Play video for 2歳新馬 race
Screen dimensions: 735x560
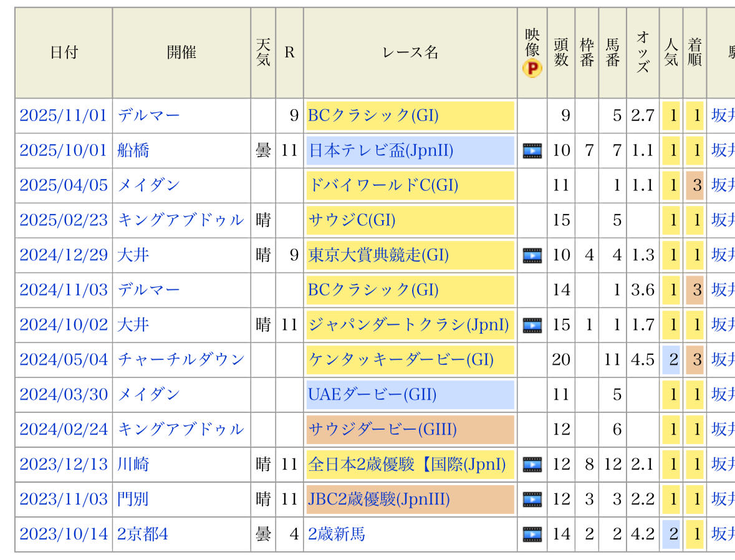click(x=532, y=534)
